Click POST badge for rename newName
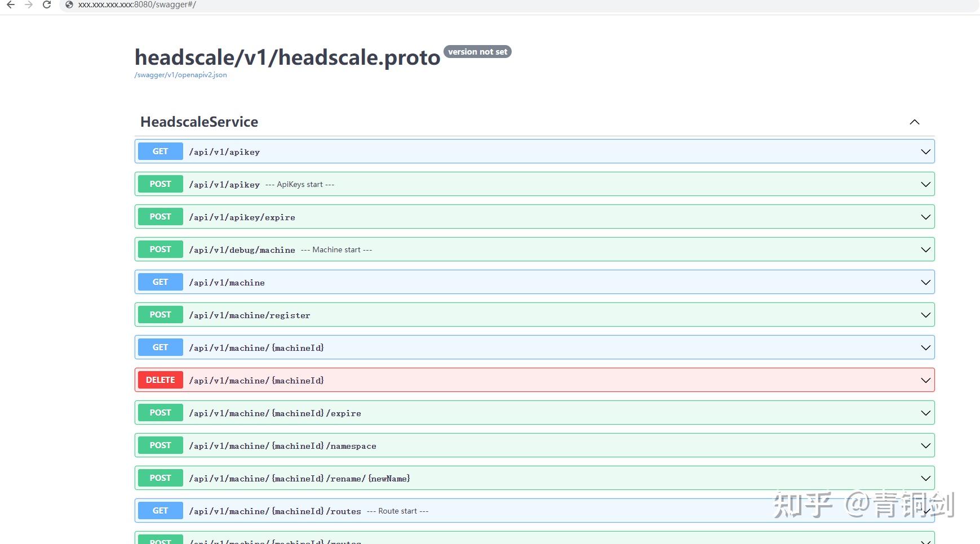Screen dimensions: 980x544 160,478
